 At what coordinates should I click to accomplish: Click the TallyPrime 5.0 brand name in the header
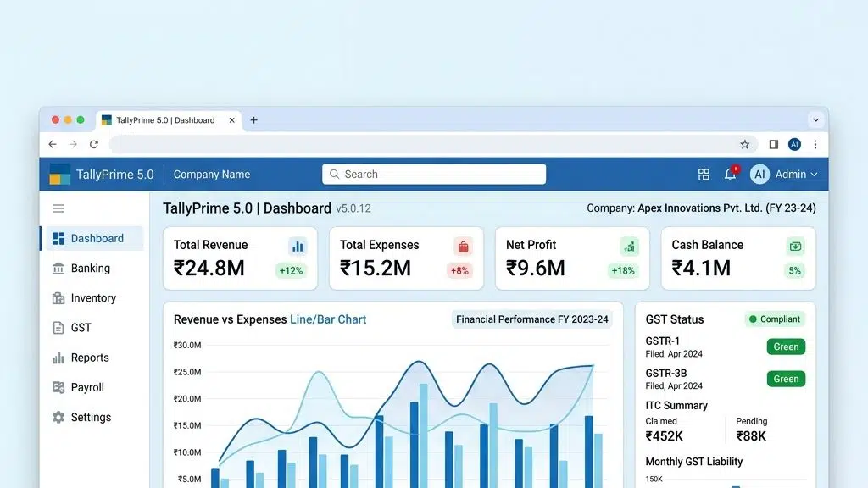[x=114, y=175]
